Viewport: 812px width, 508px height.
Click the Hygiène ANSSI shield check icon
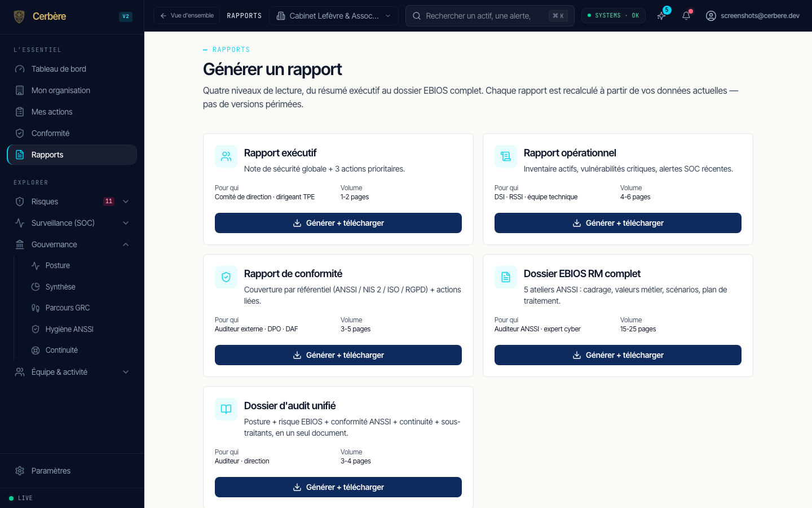36,329
